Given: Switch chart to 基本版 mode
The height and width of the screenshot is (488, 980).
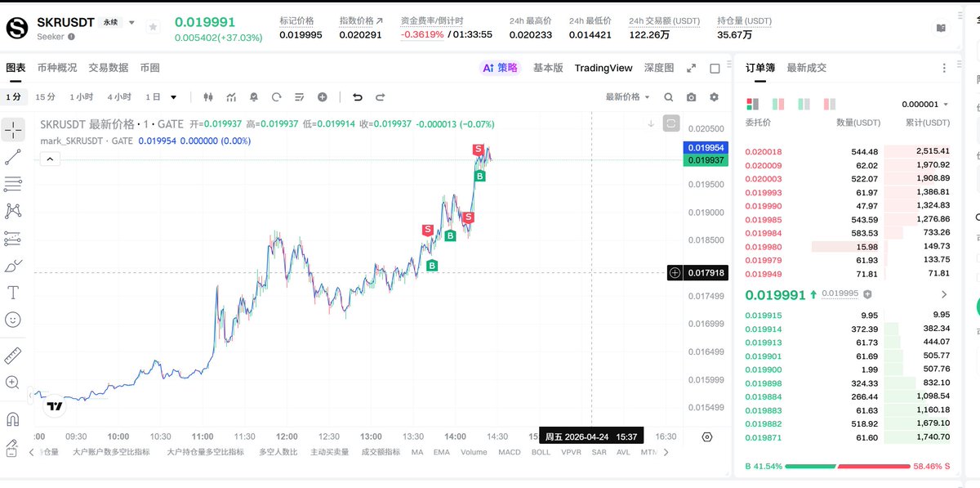Looking at the screenshot, I should [x=548, y=68].
